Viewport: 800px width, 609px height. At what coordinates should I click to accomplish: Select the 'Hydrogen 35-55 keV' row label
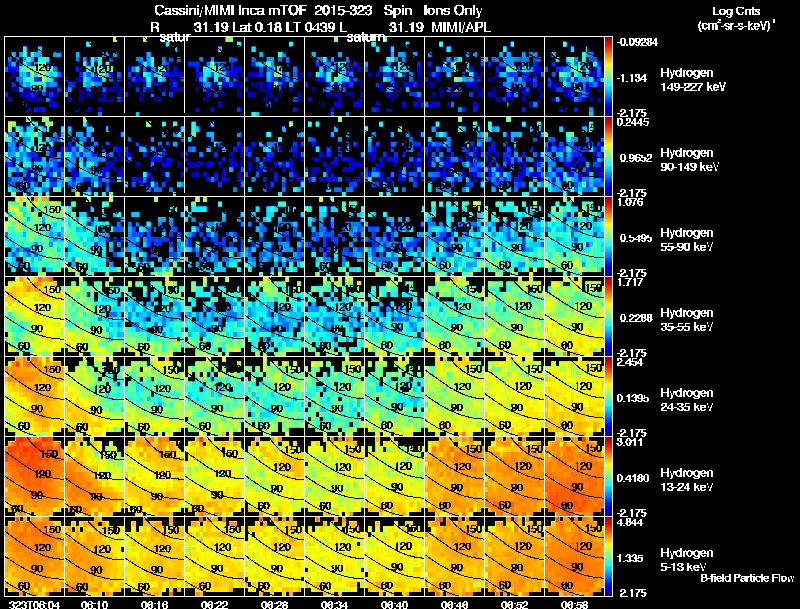[x=687, y=320]
